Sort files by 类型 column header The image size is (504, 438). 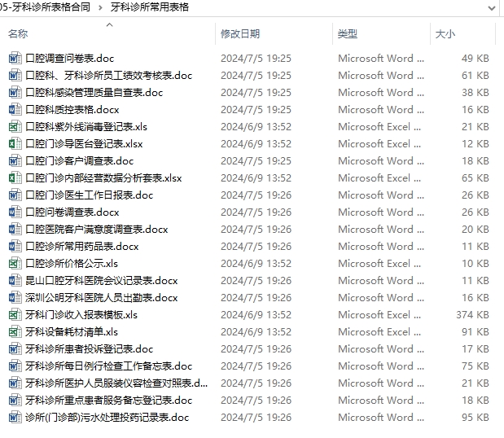[348, 34]
